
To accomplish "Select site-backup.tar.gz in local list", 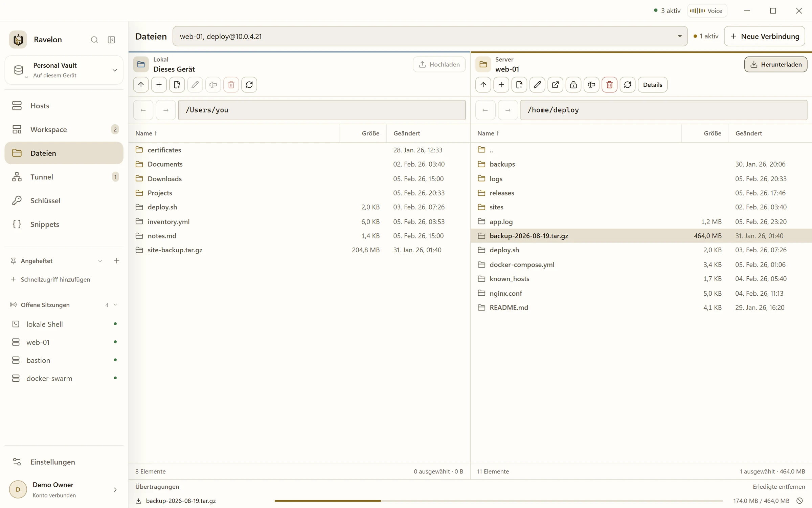I will click(299, 250).
